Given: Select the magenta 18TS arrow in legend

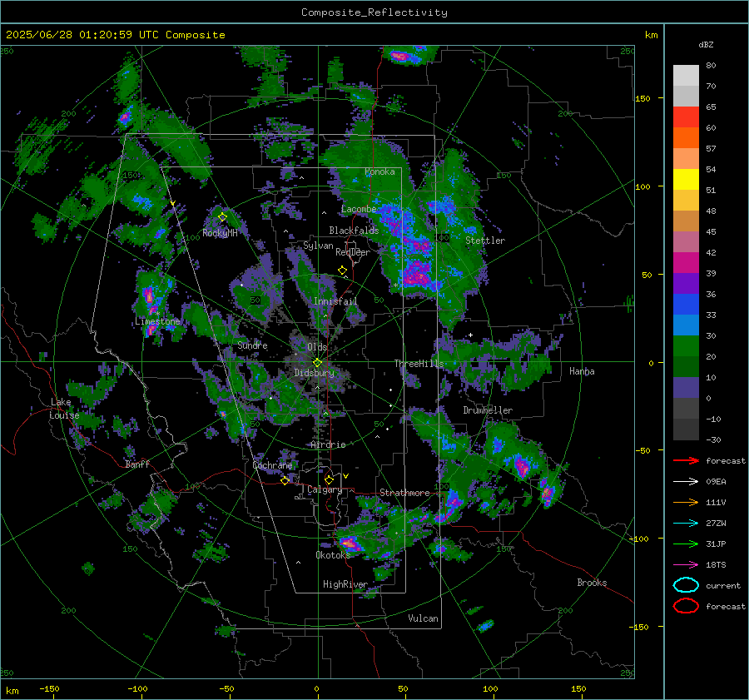Looking at the screenshot, I should 686,565.
